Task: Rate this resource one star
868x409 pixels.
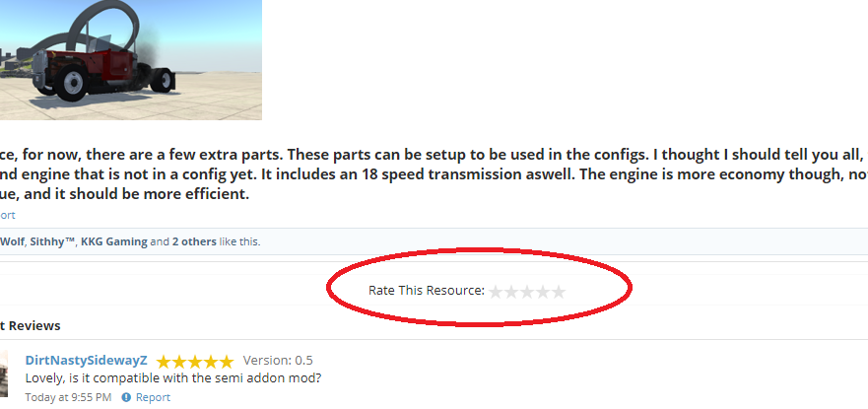Action: (x=496, y=292)
